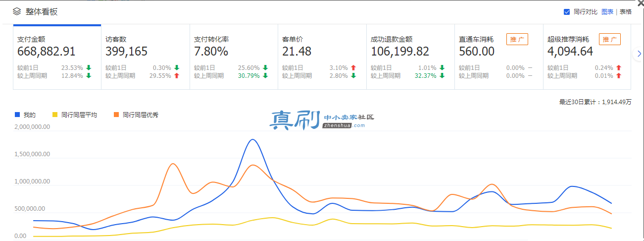Click 推广 button for 超级推荐消耗
This screenshot has height=241, width=644.
[609, 39]
